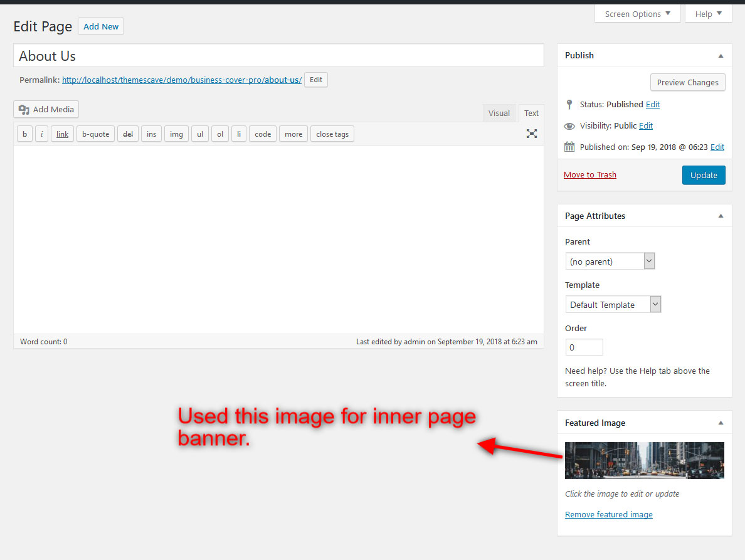This screenshot has height=560, width=745.
Task: Click the Last edited by admin text
Action: [x=446, y=342]
